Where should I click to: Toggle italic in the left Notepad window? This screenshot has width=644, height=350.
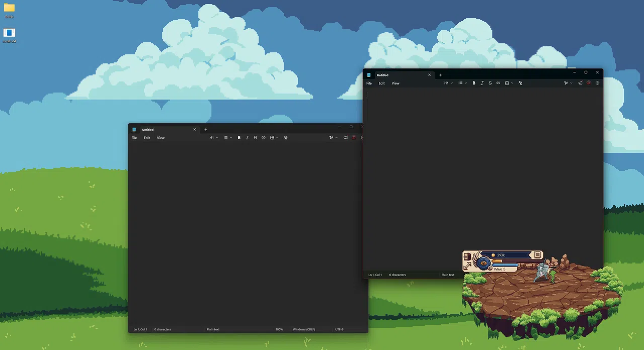point(247,138)
